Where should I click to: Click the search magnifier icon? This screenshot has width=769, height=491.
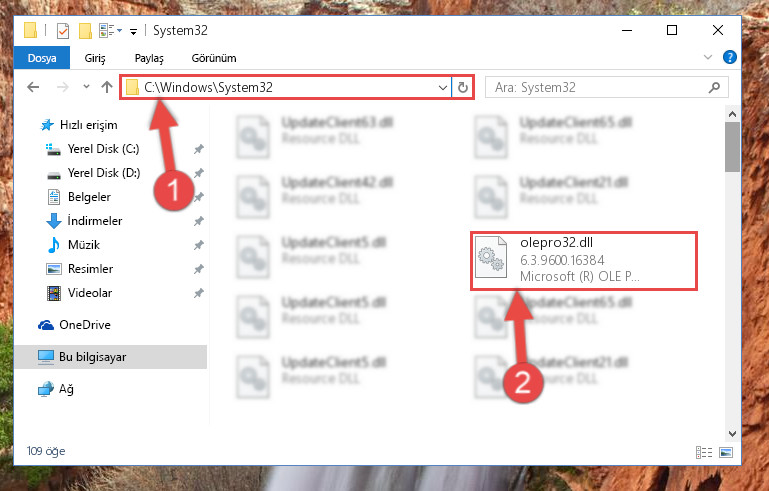(714, 87)
